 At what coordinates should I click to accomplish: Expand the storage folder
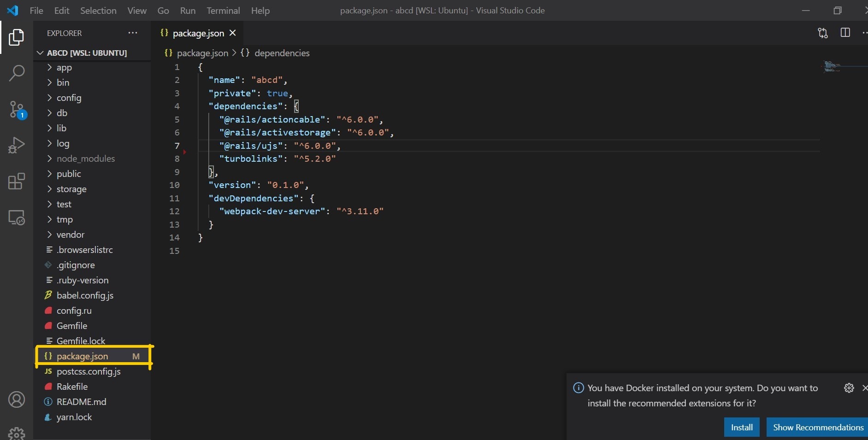(x=92, y=189)
